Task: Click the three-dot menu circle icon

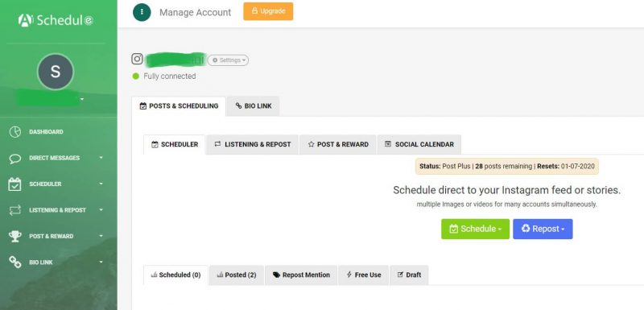Action: tap(142, 12)
